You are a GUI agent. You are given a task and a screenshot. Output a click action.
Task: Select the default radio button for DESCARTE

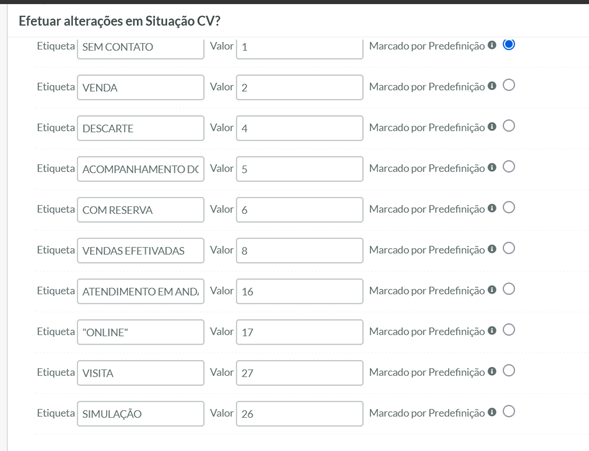[509, 126]
